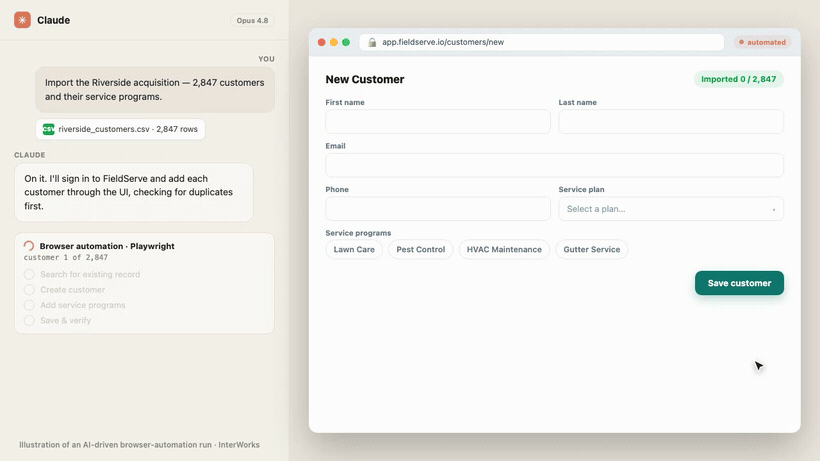Viewport: 820px width, 461px height.
Task: Click the CSV file icon
Action: (x=48, y=129)
